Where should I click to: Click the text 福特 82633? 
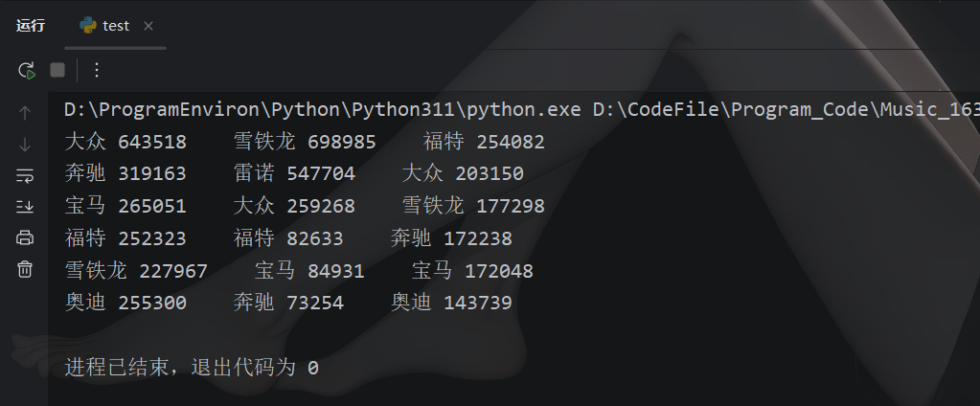point(288,238)
